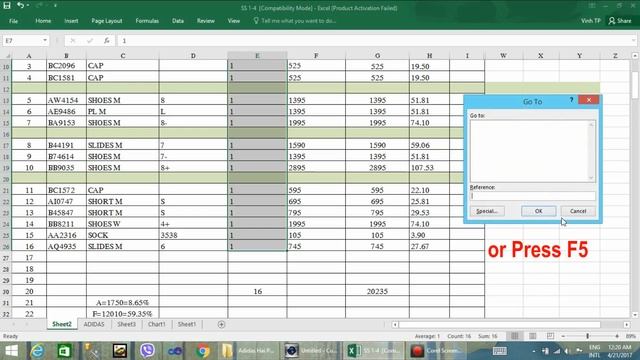Click cell containing AW4154
The width and height of the screenshot is (640, 360).
coord(66,100)
